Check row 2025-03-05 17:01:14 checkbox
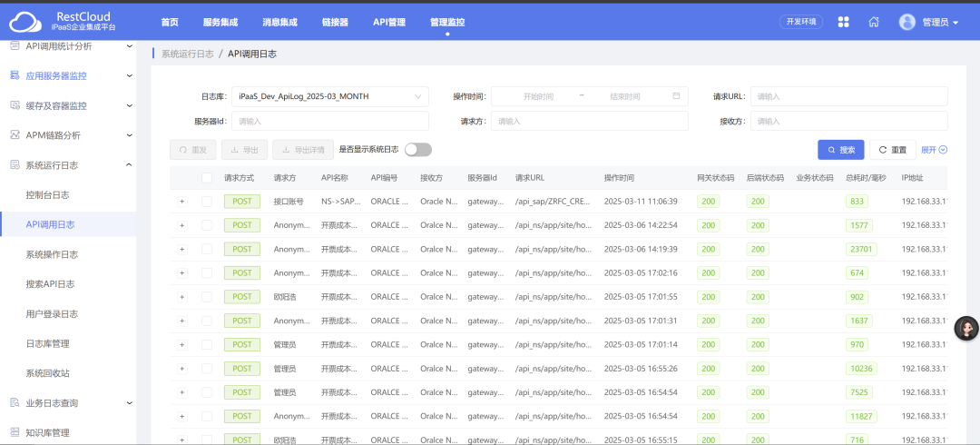The height and width of the screenshot is (445, 980). [207, 344]
